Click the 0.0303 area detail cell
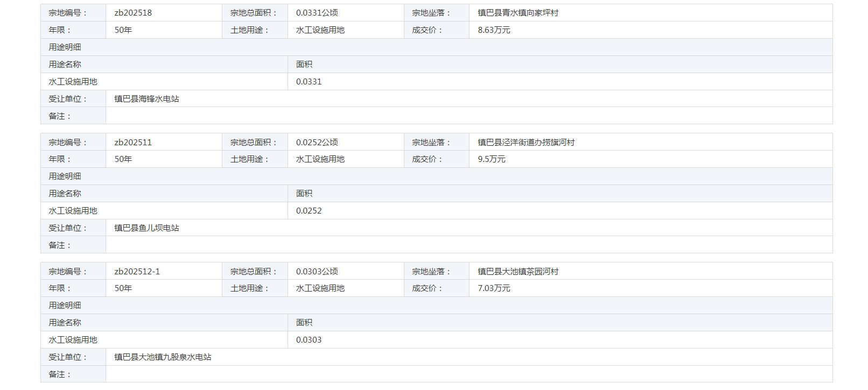868x390 pixels. coord(309,340)
